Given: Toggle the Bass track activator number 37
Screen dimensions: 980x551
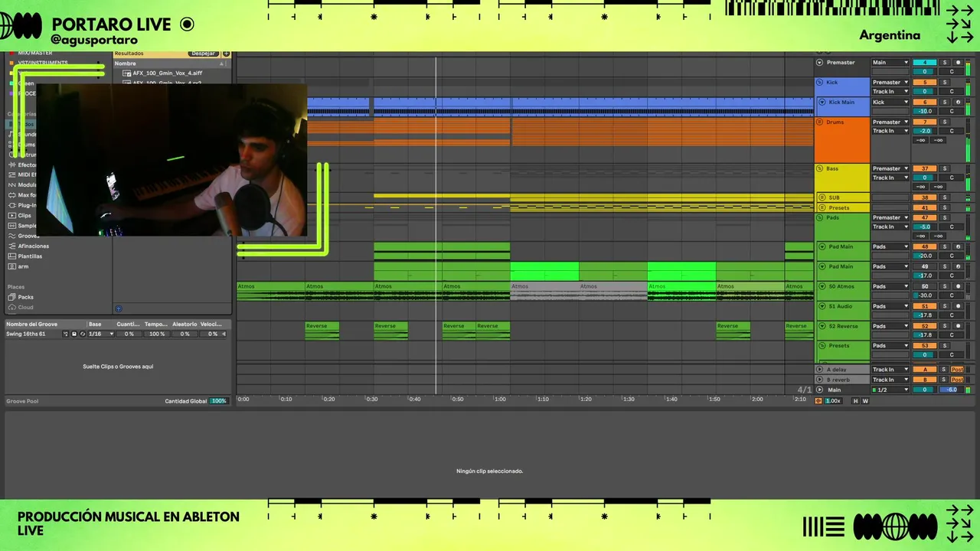Looking at the screenshot, I should (x=925, y=168).
